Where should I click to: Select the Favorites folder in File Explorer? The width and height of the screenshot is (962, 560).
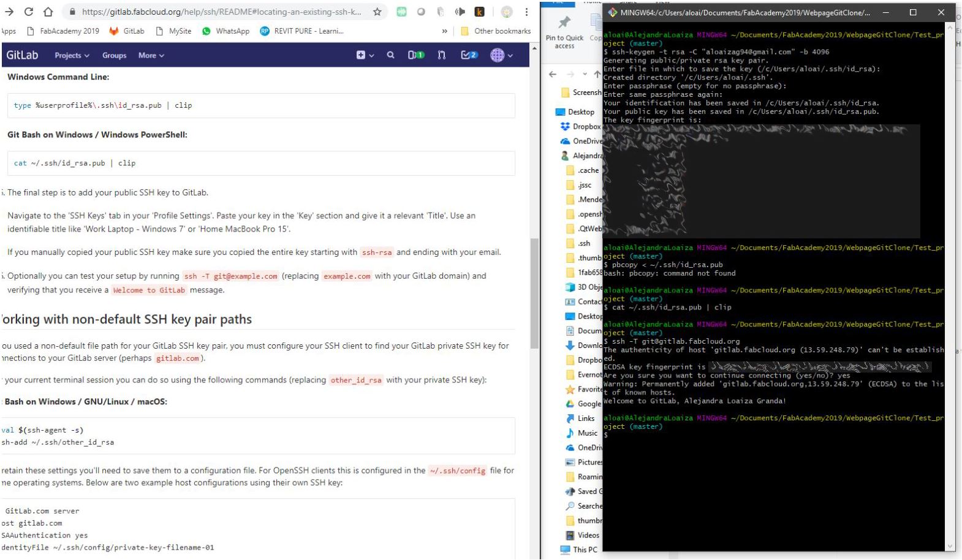point(584,389)
